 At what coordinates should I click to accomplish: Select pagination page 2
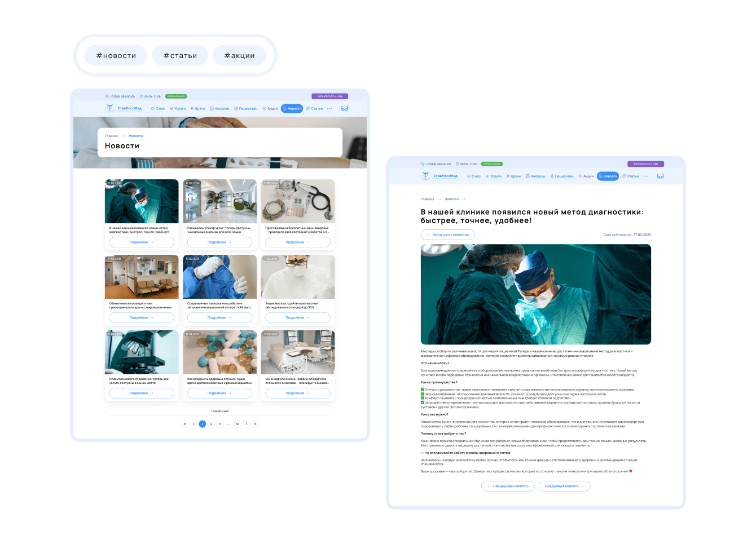211,424
